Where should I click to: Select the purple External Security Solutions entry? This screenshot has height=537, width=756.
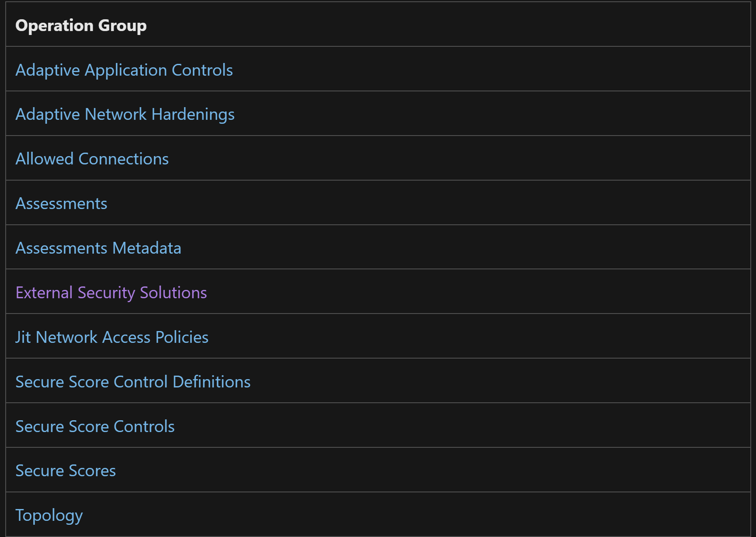pyautogui.click(x=111, y=293)
